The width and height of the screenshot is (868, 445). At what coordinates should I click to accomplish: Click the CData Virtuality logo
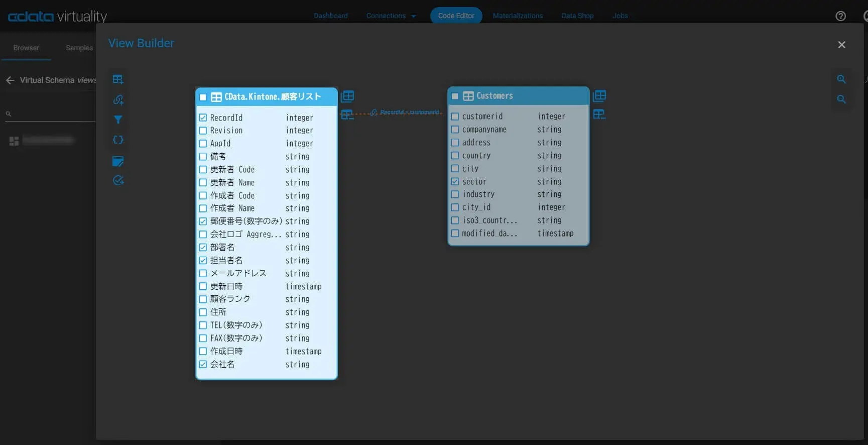pyautogui.click(x=57, y=17)
